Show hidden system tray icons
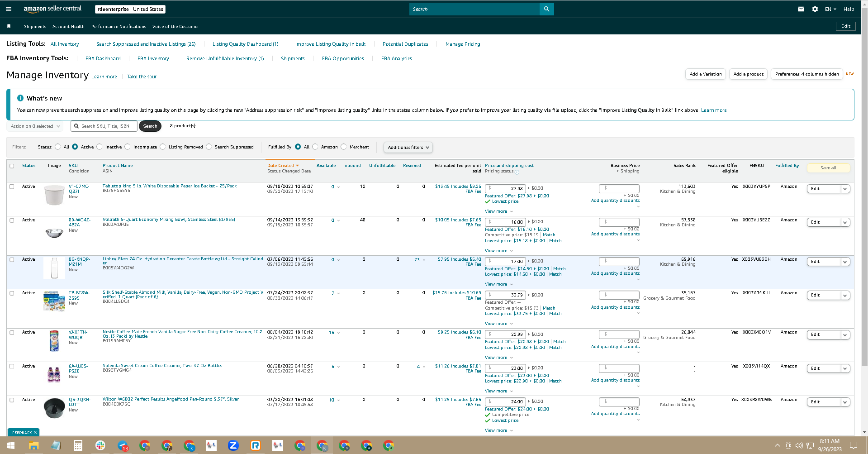This screenshot has height=454, width=868. click(x=778, y=445)
